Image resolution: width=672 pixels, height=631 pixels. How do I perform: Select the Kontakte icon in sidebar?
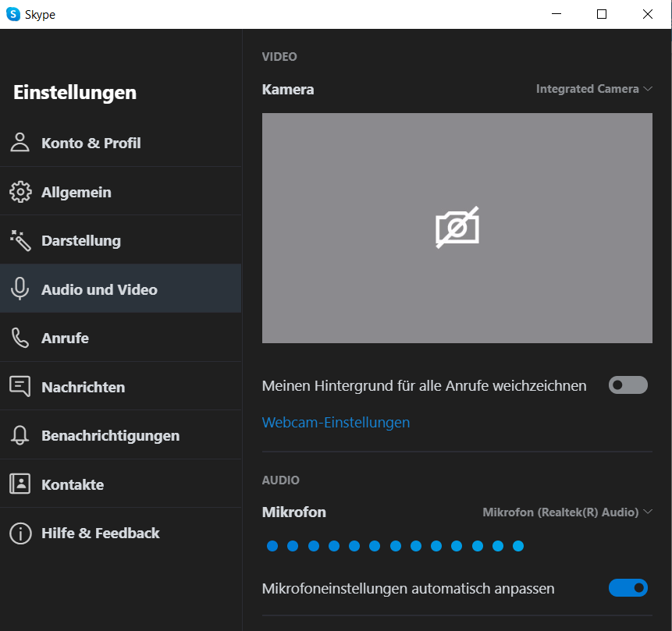20,483
